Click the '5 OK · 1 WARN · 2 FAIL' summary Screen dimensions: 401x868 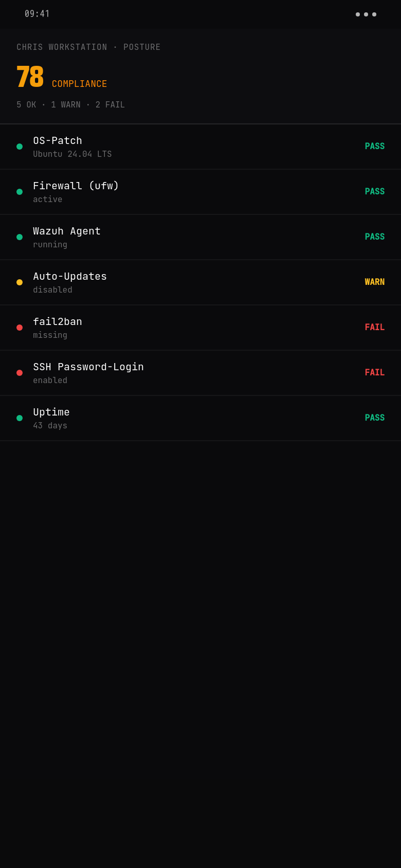(x=70, y=105)
